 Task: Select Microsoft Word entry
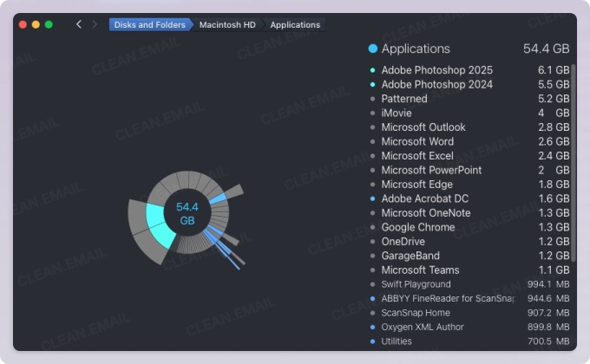click(469, 141)
